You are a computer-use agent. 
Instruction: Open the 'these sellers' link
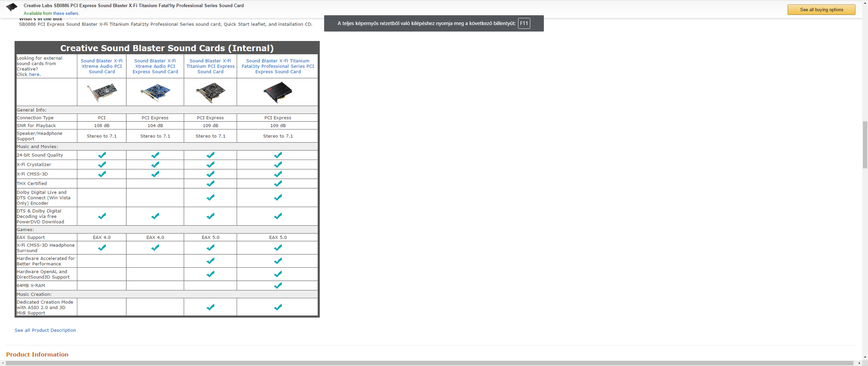[66, 13]
